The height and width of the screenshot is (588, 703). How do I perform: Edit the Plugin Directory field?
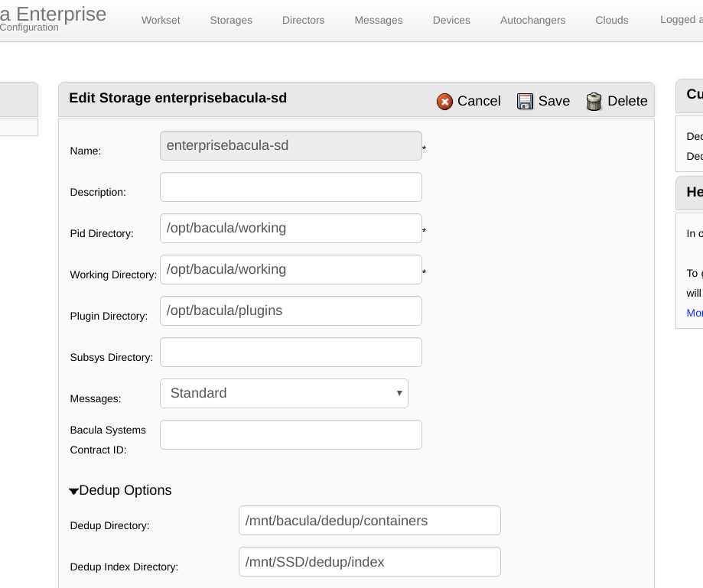(x=291, y=310)
